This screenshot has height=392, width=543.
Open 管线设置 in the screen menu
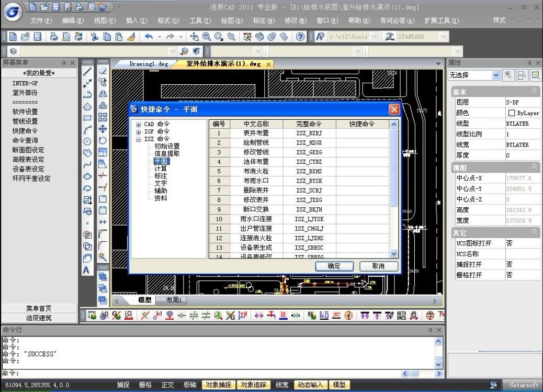pyautogui.click(x=25, y=121)
